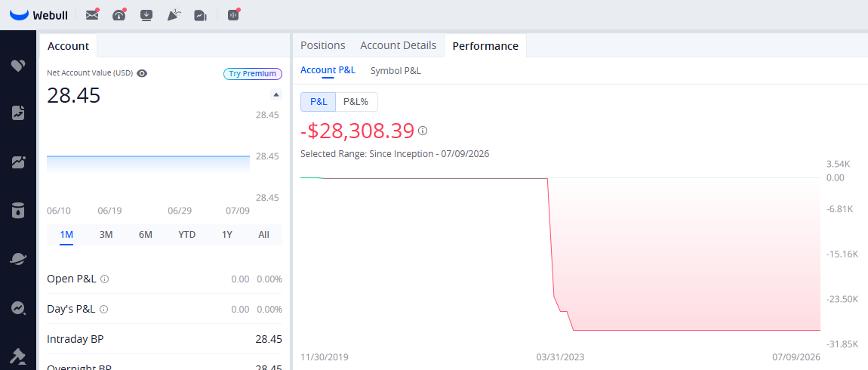Click the Webull logo
Screen dimensions: 868x370
pyautogui.click(x=38, y=15)
